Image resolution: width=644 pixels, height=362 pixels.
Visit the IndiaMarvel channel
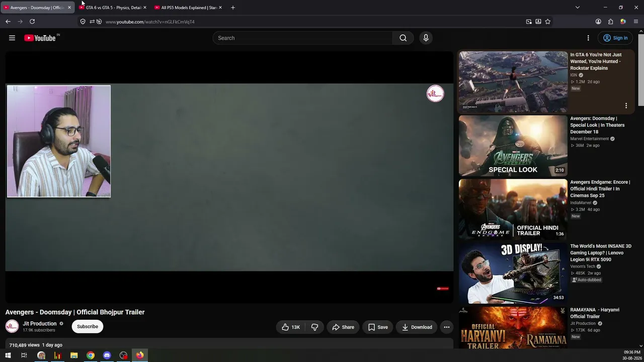tap(581, 203)
